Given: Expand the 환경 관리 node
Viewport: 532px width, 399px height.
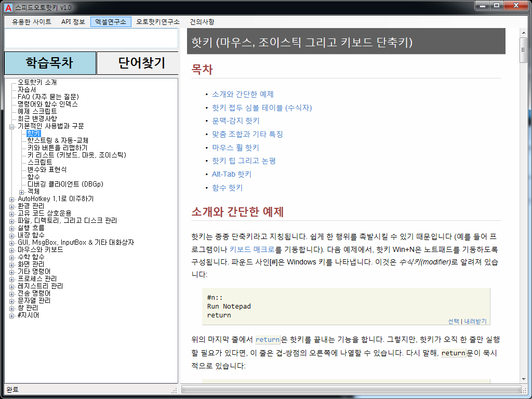Looking at the screenshot, I should pyautogui.click(x=11, y=207).
